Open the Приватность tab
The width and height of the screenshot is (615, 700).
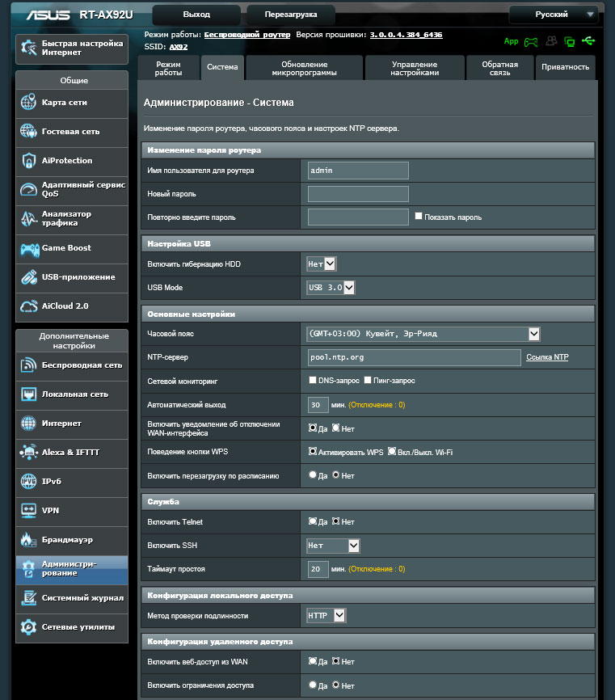566,67
